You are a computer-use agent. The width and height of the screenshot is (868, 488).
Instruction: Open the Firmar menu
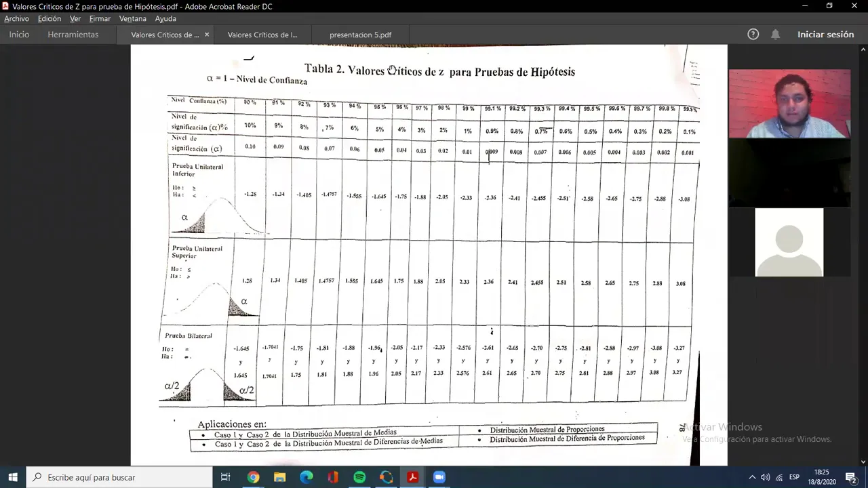click(x=100, y=19)
